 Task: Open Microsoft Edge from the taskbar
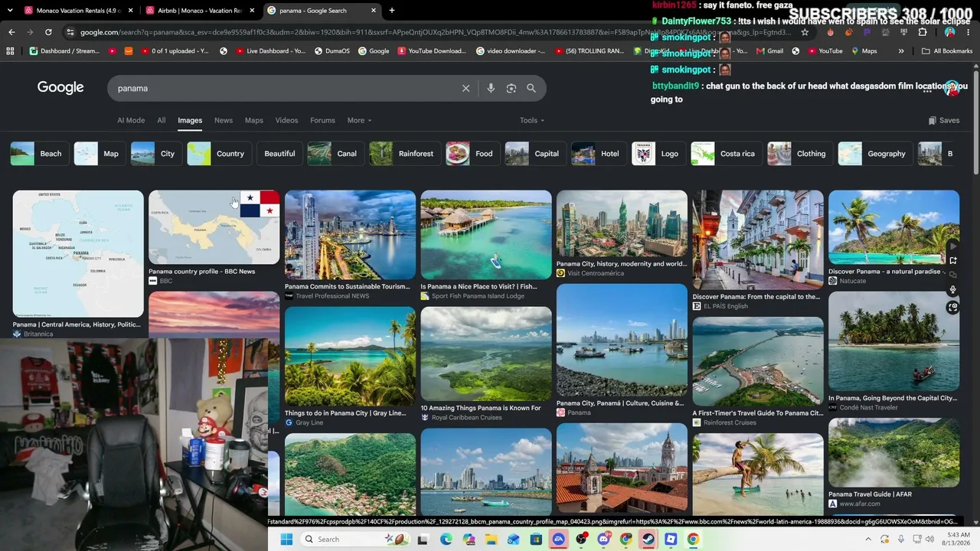click(x=446, y=540)
